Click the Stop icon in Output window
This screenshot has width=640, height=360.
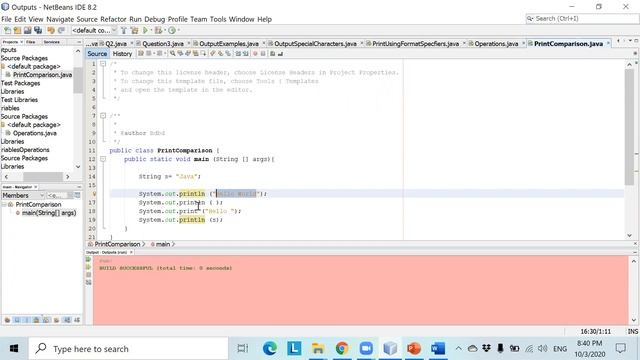89,275
